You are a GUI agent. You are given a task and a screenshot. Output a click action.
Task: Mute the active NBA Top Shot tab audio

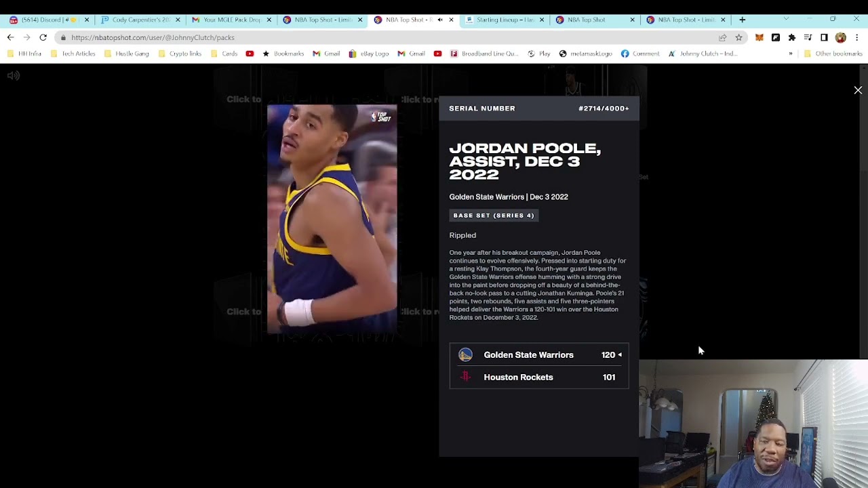click(439, 20)
